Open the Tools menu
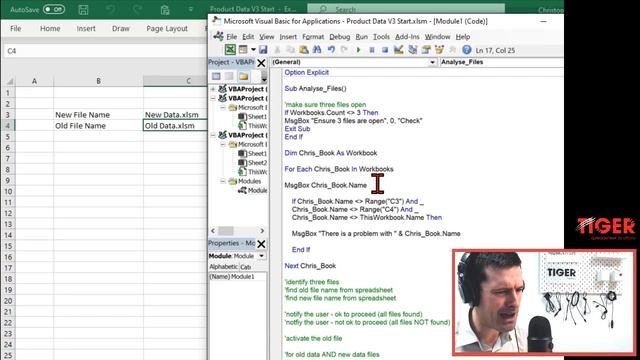 [381, 37]
